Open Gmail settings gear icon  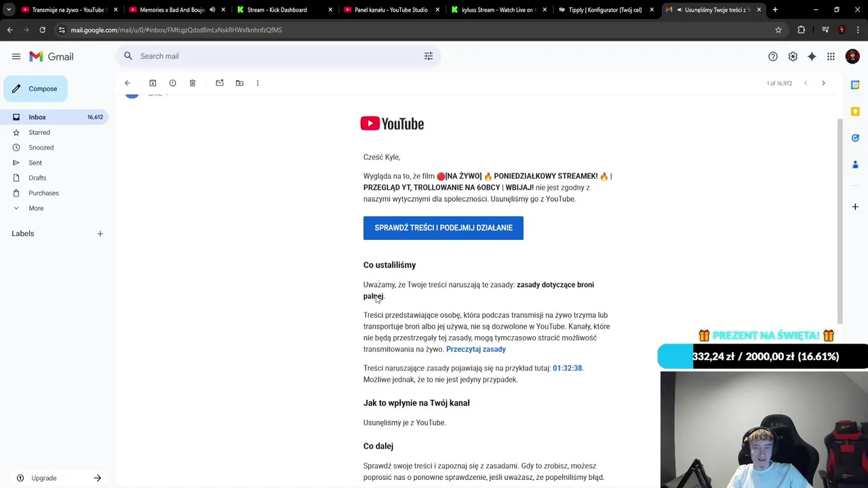point(793,56)
